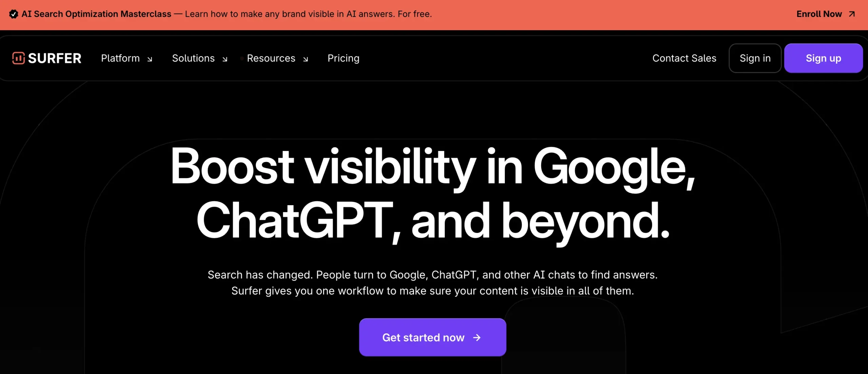Click the SURFER wordmark

(x=55, y=58)
